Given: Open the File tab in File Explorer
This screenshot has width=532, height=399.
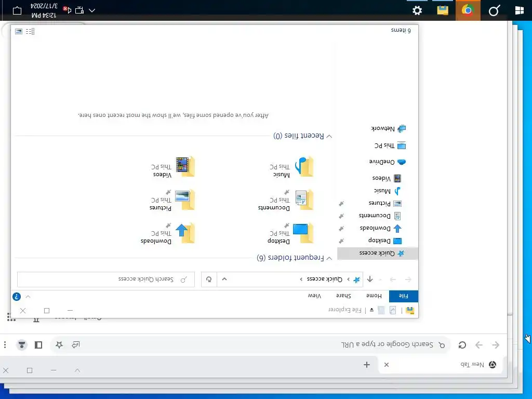Looking at the screenshot, I should tap(403, 296).
